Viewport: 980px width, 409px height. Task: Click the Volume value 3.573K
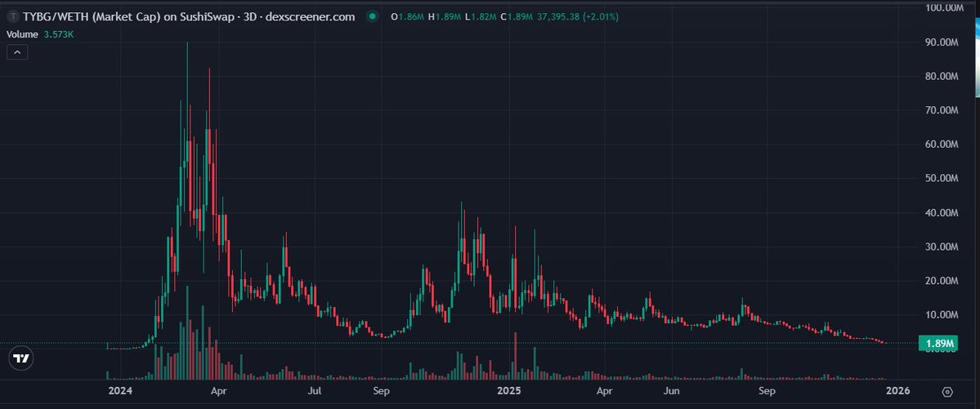[x=59, y=34]
